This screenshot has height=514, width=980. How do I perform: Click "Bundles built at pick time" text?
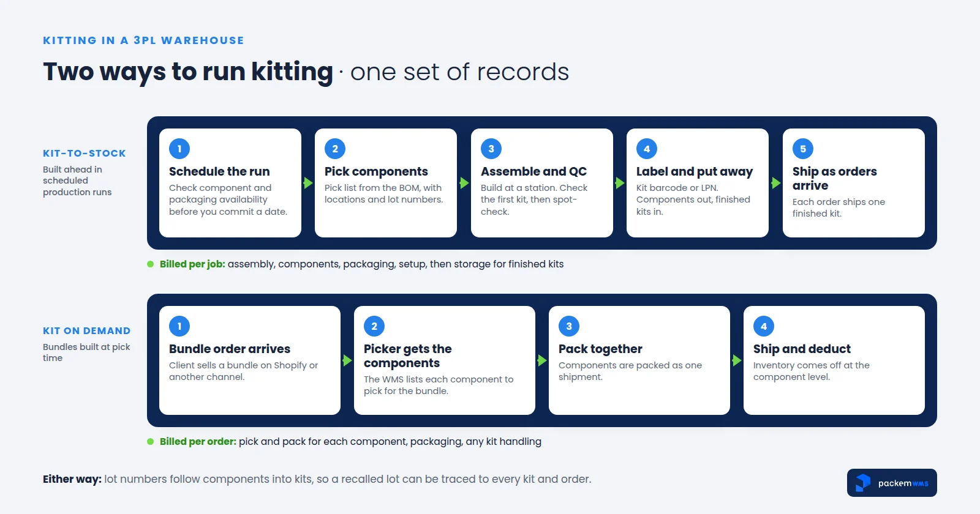coord(86,352)
